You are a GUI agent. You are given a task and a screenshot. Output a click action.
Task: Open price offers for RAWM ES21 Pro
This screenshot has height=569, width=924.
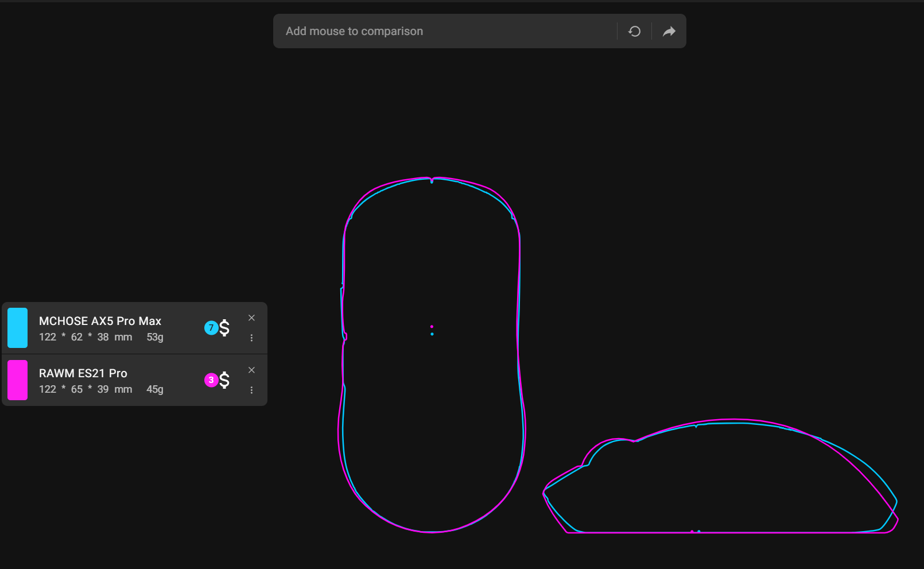218,380
